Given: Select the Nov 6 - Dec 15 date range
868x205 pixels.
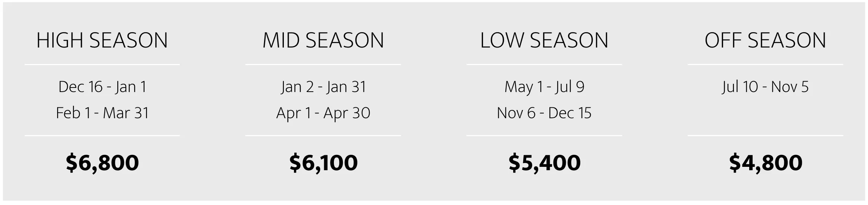Looking at the screenshot, I should 544,113.
